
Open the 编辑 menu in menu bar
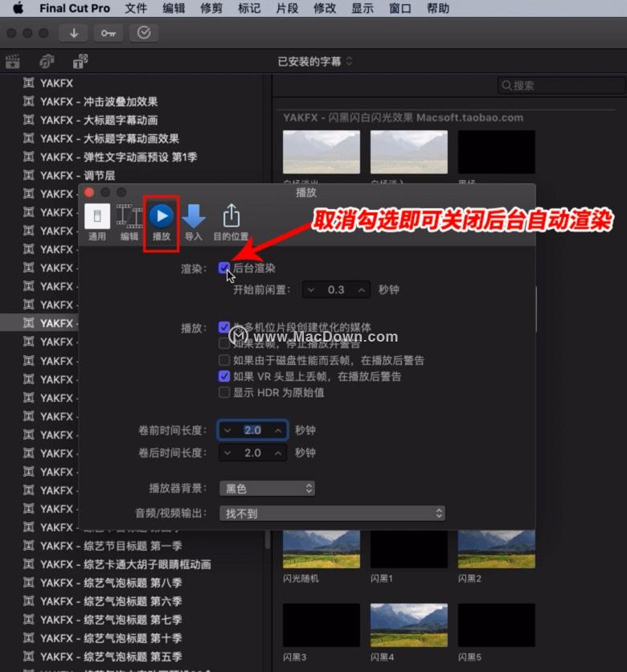pyautogui.click(x=174, y=8)
